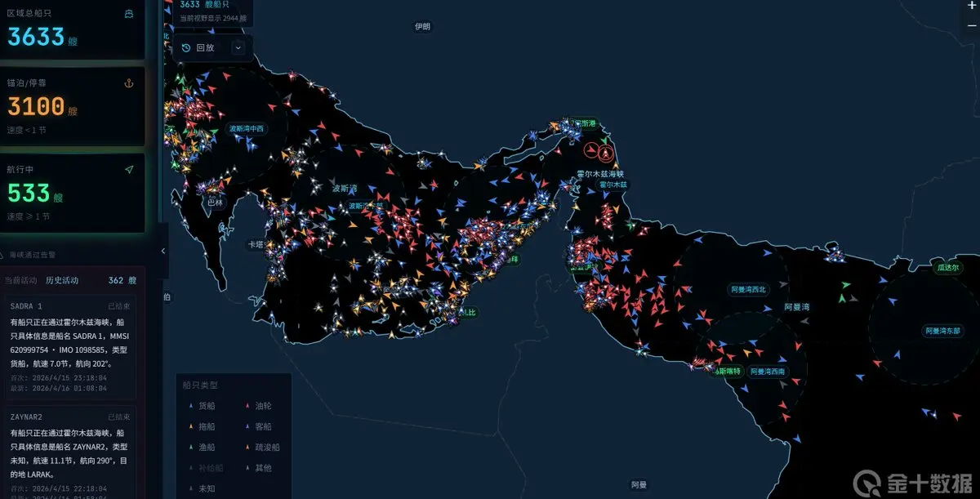This screenshot has height=499, width=980.
Task: Click the 阿曼湾 sea label
Action: pyautogui.click(x=797, y=307)
